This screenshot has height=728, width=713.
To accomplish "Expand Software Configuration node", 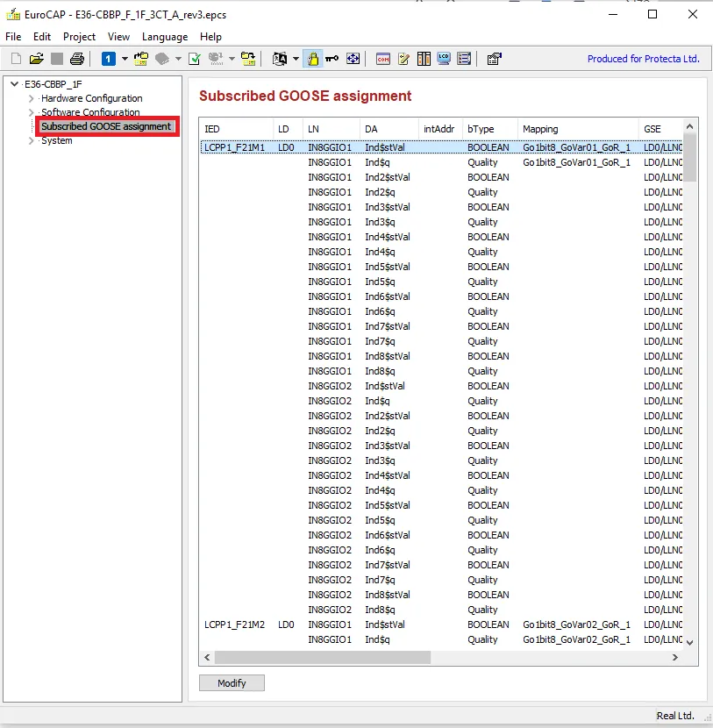I will point(31,112).
